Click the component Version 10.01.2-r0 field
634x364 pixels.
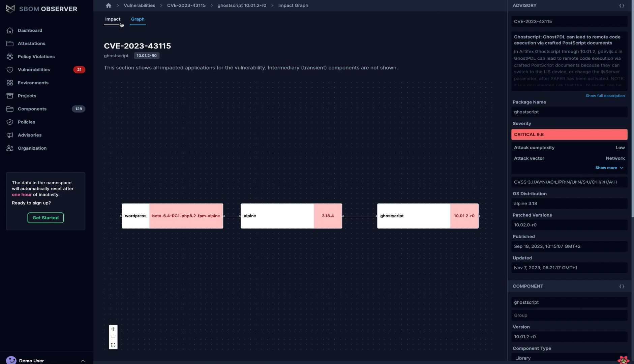pos(569,337)
